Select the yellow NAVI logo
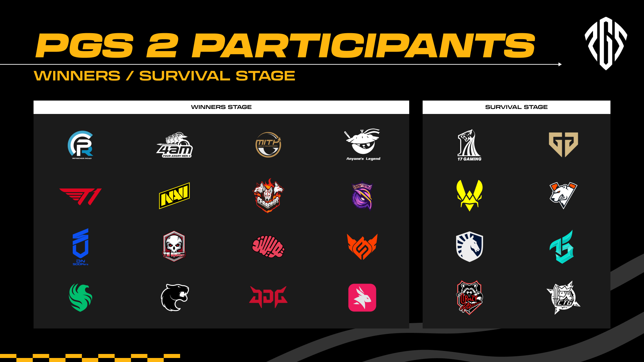This screenshot has width=644, height=362. [x=174, y=196]
